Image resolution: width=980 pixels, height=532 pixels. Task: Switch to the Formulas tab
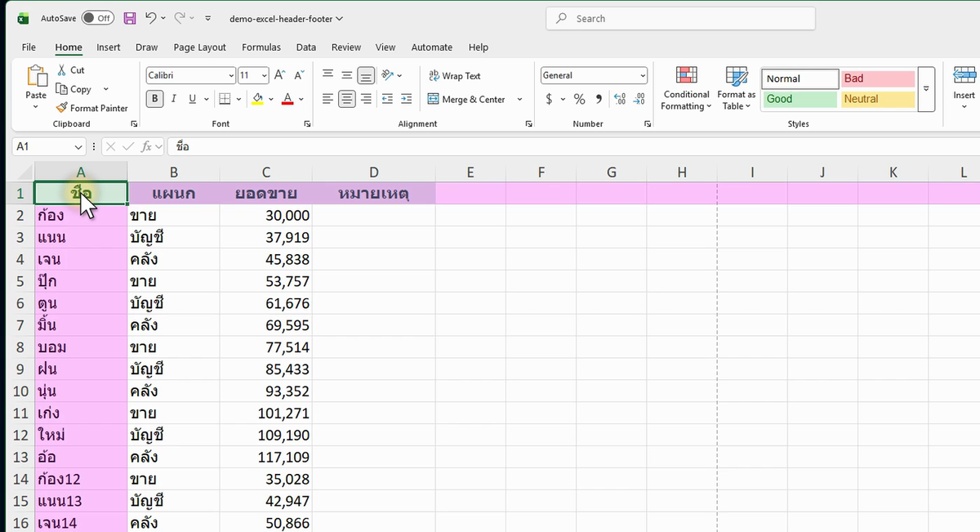click(261, 47)
